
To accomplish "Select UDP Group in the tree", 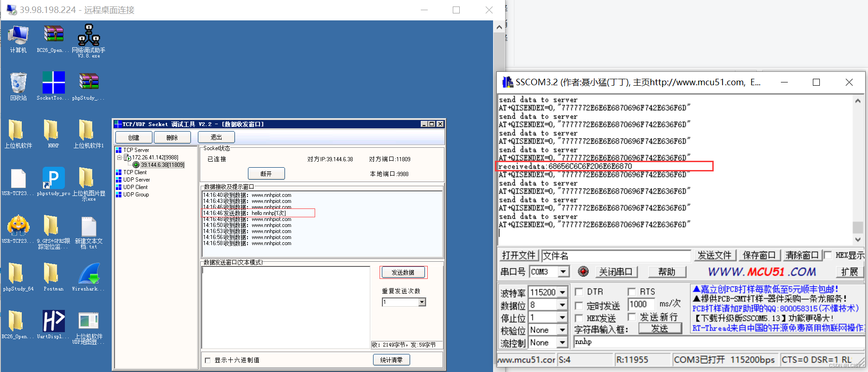I will click(x=136, y=195).
